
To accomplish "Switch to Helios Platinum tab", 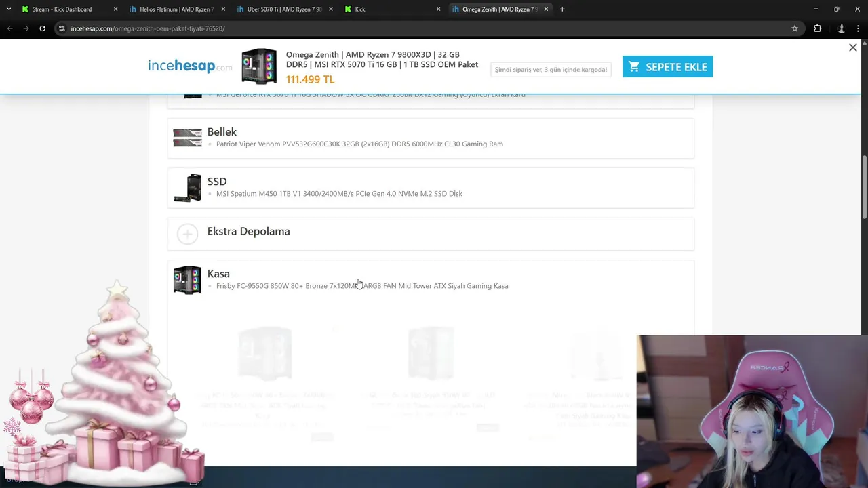I will [x=176, y=9].
